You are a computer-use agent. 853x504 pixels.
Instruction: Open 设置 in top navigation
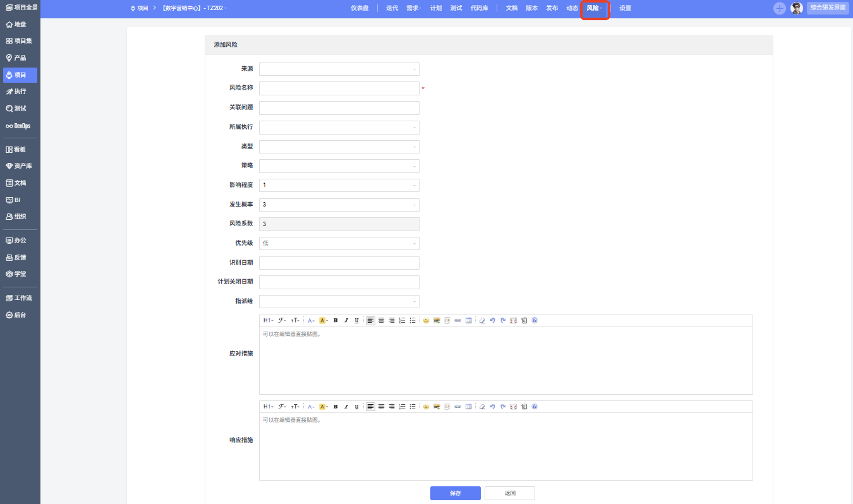tap(625, 8)
